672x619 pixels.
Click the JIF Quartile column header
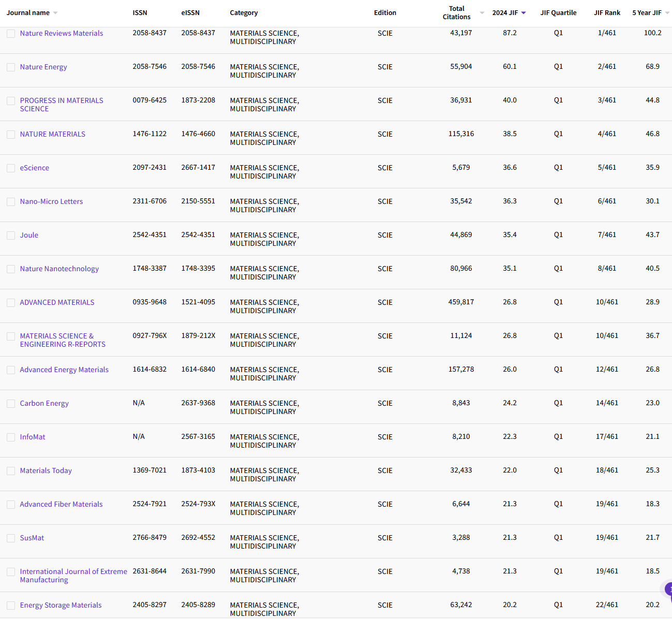click(558, 13)
